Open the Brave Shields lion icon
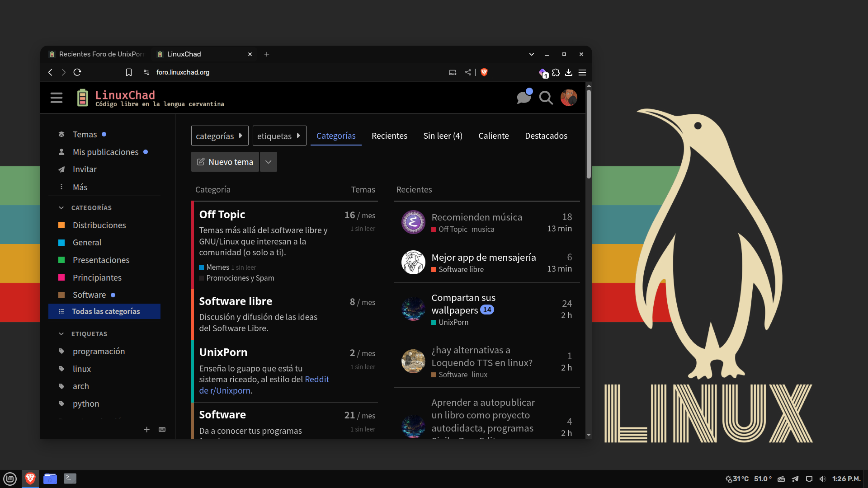 (484, 72)
